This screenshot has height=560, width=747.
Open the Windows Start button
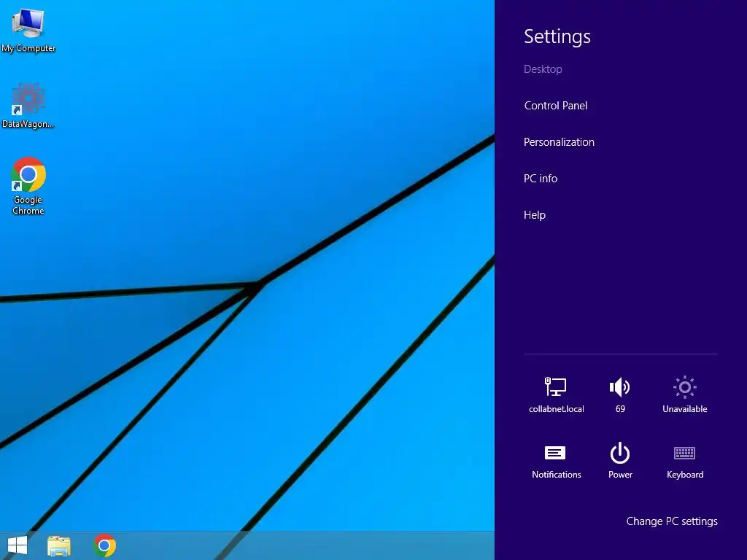point(18,545)
